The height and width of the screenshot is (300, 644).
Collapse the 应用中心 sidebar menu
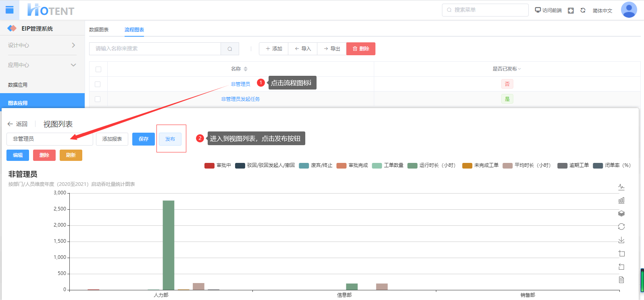pos(73,65)
